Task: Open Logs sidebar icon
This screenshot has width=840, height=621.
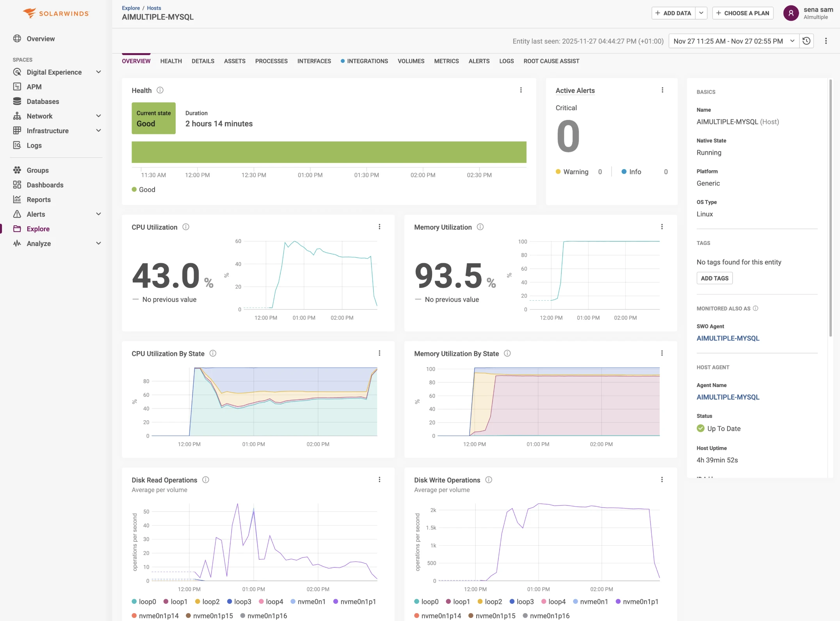Action: tap(17, 145)
